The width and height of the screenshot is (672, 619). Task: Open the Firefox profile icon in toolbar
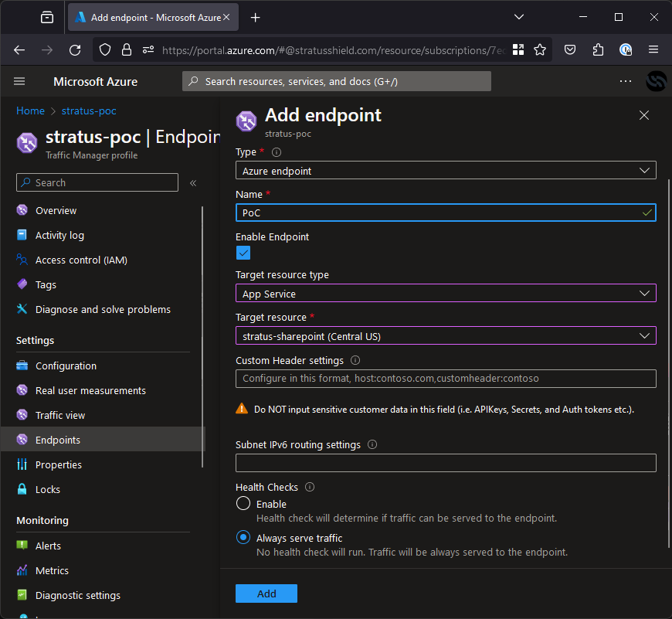(626, 50)
